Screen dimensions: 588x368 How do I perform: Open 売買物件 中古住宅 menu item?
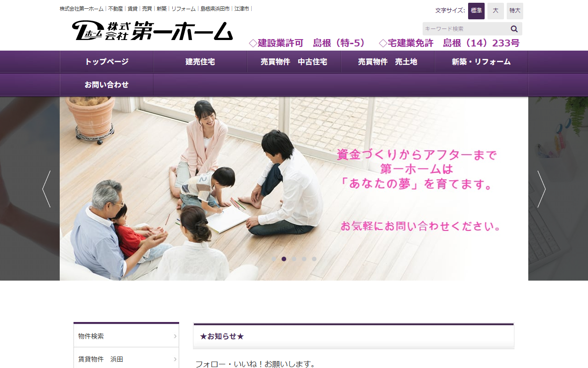[294, 62]
